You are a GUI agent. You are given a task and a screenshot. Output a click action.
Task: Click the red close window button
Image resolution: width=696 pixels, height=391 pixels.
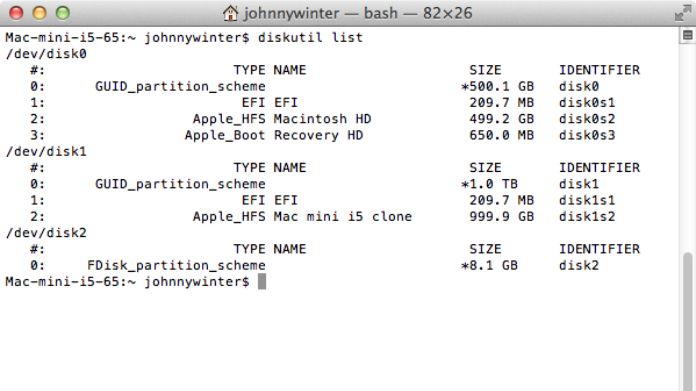[16, 13]
